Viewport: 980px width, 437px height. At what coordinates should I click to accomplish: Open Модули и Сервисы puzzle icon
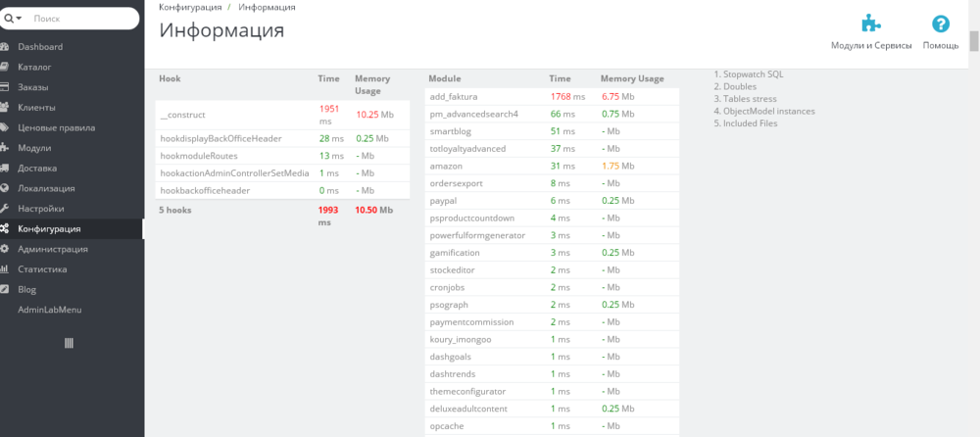(871, 24)
